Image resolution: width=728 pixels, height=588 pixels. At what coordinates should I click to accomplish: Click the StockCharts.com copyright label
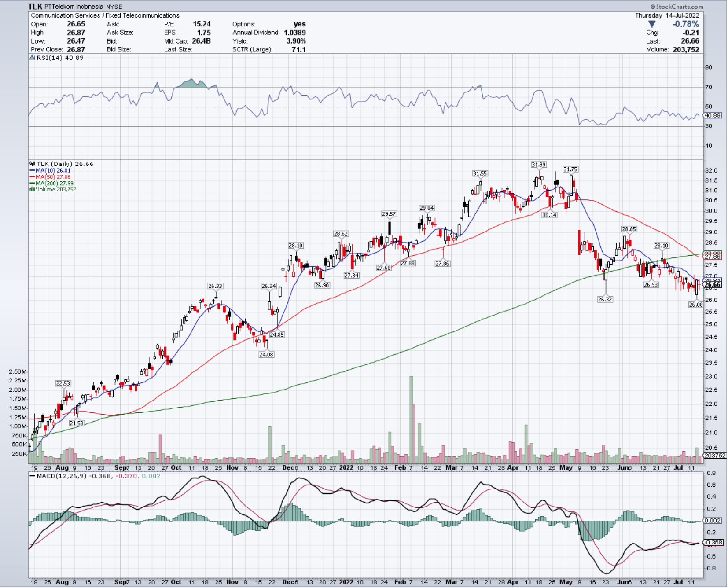pyautogui.click(x=677, y=7)
